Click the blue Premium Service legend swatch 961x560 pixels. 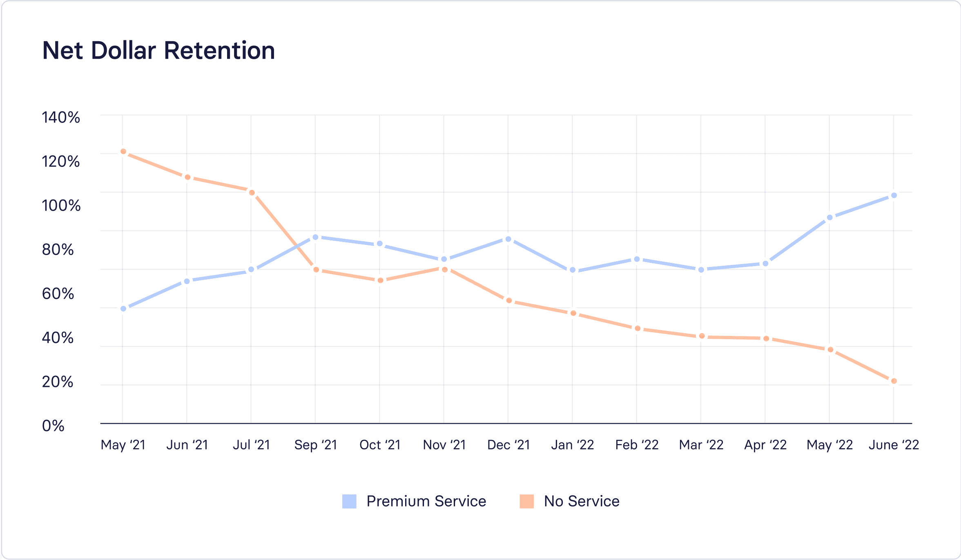pyautogui.click(x=349, y=501)
